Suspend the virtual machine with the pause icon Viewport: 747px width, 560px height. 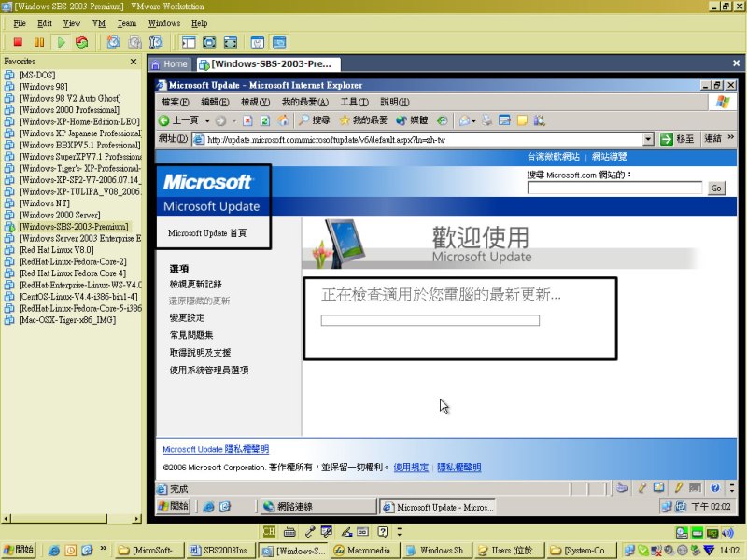[39, 42]
